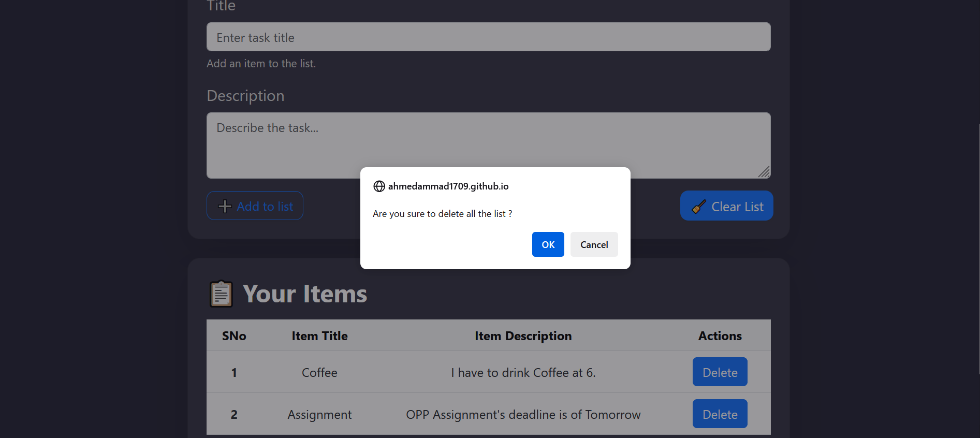This screenshot has height=438, width=980.
Task: Click the Your Items heading
Action: (x=305, y=294)
